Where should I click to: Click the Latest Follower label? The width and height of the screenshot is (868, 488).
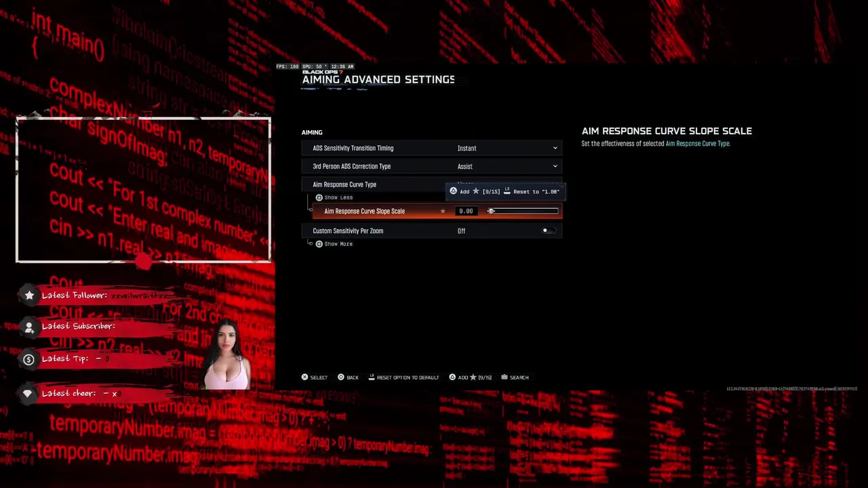coord(75,295)
